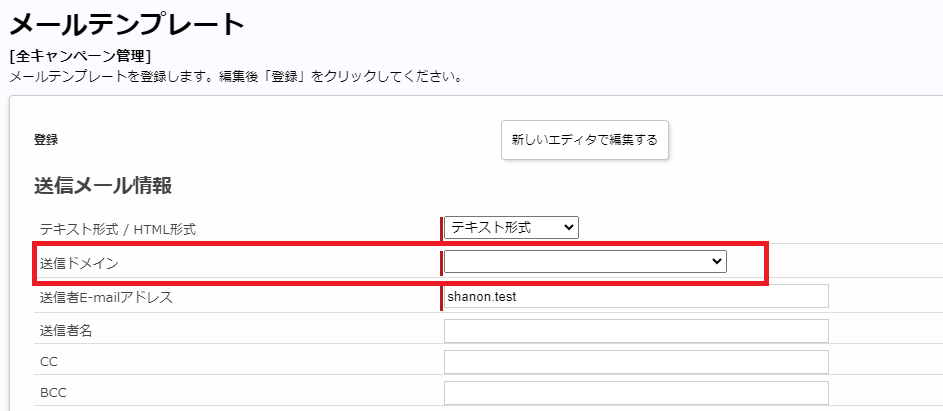Viewport: 943px width, 411px height.
Task: Focus the 送信者E-mailアドレス input field
Action: pos(636,297)
